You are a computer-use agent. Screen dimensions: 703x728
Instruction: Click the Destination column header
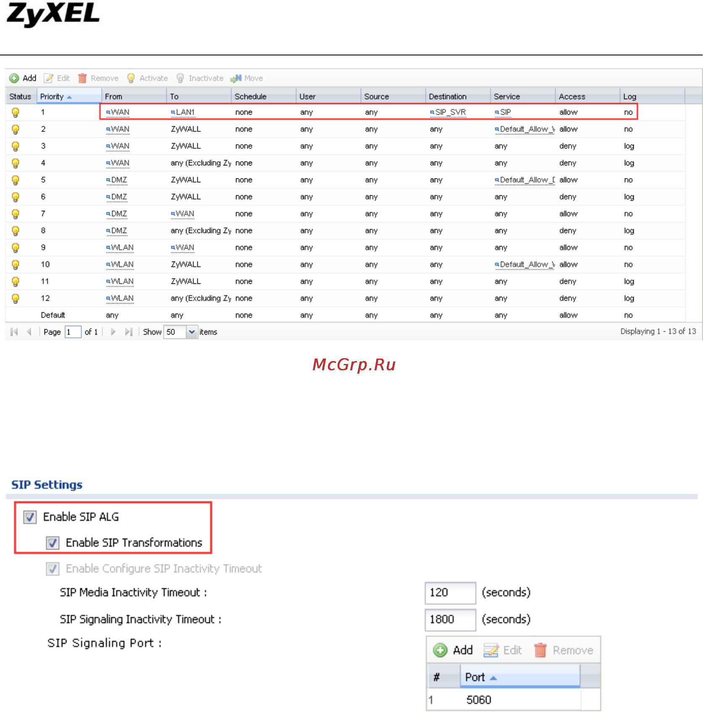point(458,97)
